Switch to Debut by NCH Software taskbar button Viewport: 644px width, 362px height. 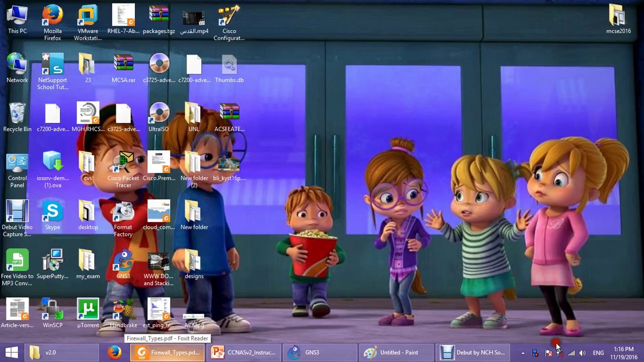click(473, 352)
